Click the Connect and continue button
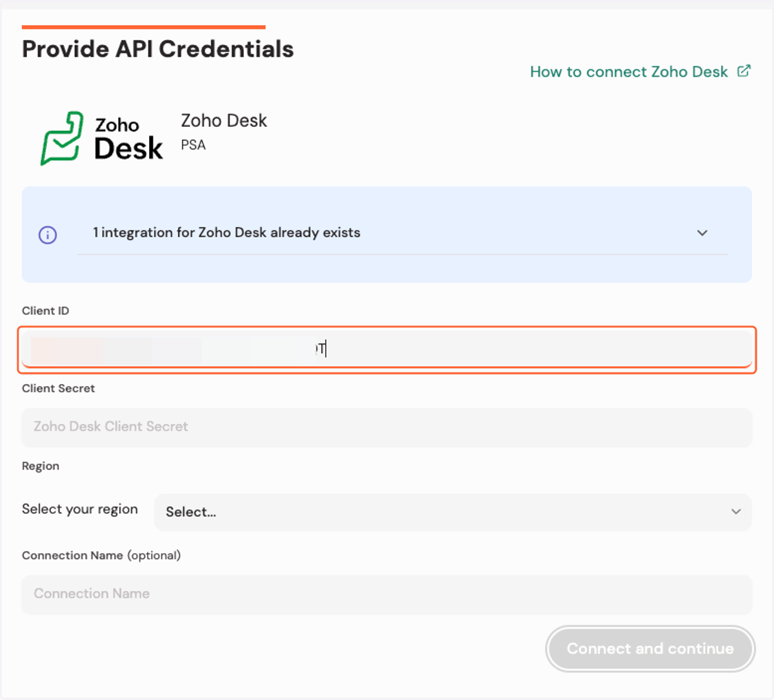Screen dimensions: 774x700 pyautogui.click(x=650, y=649)
